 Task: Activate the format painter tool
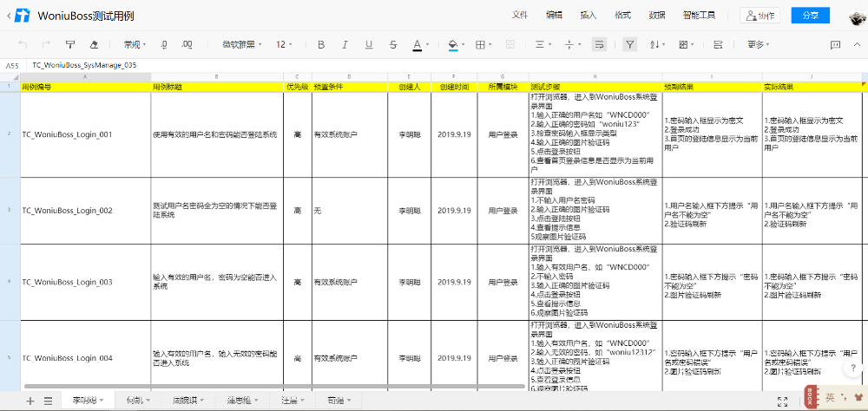[x=70, y=45]
